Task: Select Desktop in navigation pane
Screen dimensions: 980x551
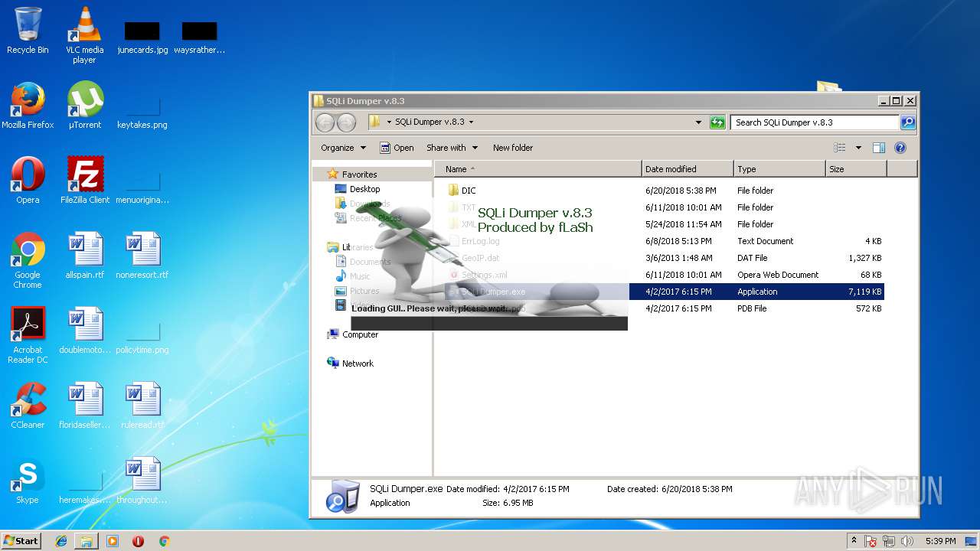Action: [x=358, y=189]
